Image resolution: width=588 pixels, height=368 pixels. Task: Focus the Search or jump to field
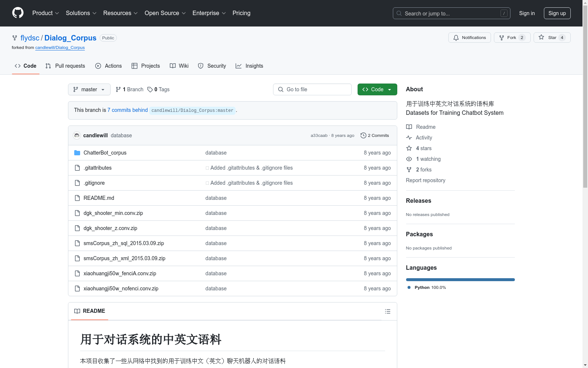pos(452,13)
